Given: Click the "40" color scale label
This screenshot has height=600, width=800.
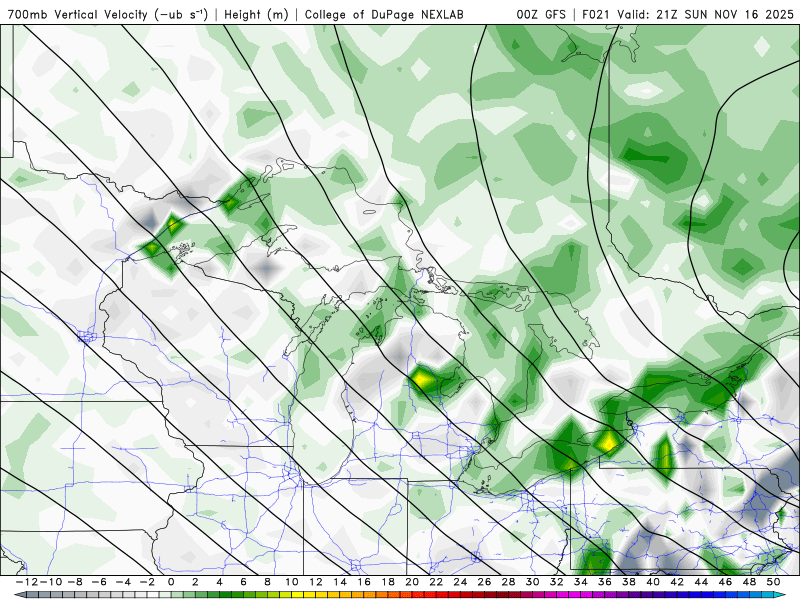Looking at the screenshot, I should [x=653, y=582].
